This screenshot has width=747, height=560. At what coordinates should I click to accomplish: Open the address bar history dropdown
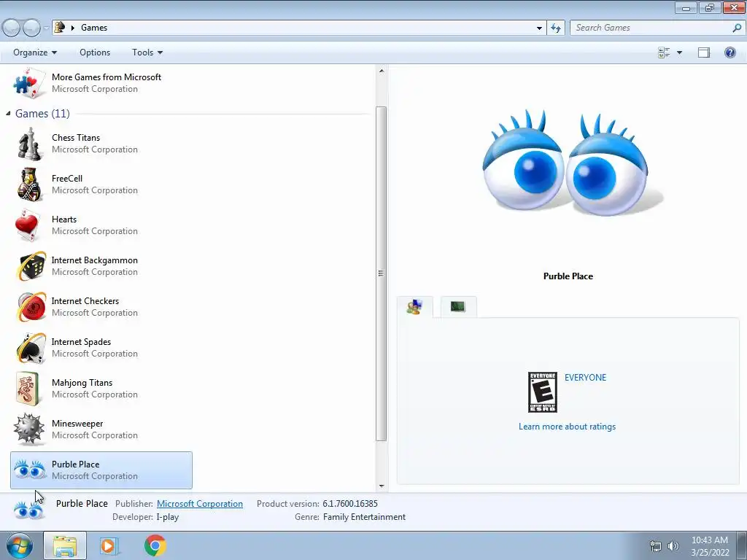539,28
